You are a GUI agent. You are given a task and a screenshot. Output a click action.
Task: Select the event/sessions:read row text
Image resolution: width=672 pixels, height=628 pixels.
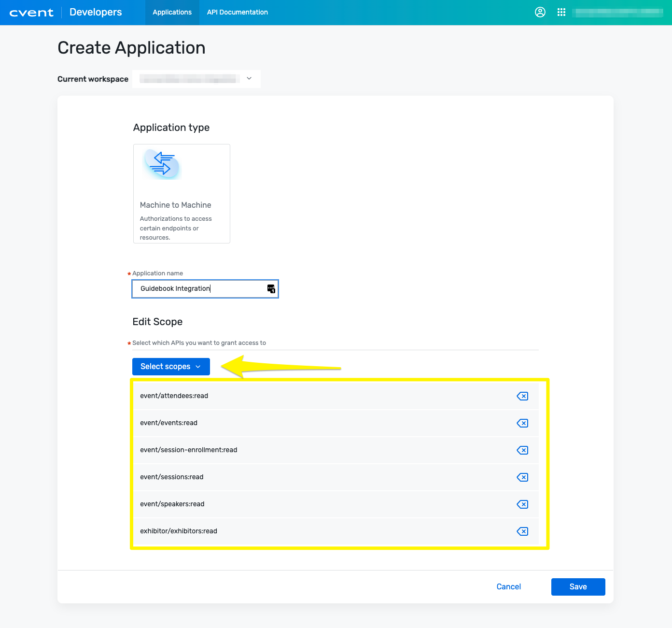(172, 477)
